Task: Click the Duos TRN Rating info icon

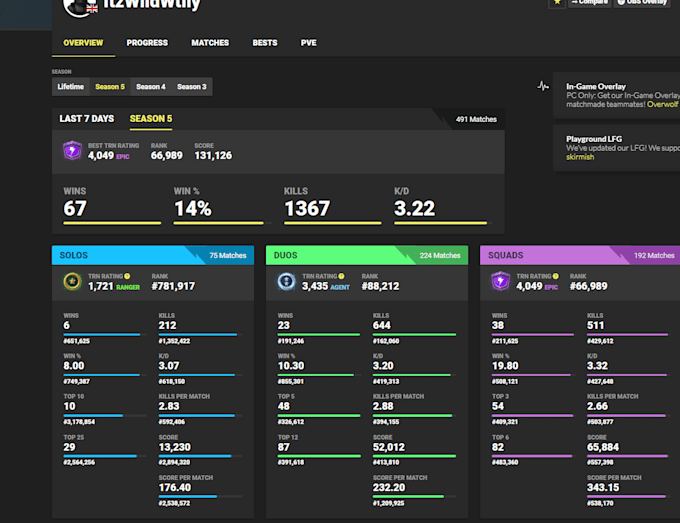Action: coord(341,276)
